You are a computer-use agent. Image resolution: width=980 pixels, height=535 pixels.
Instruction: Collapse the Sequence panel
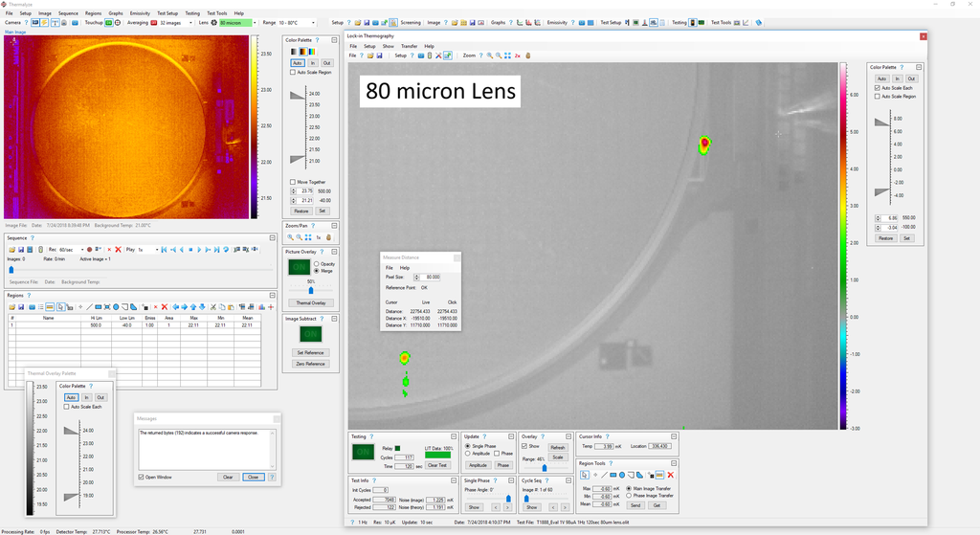coord(273,238)
